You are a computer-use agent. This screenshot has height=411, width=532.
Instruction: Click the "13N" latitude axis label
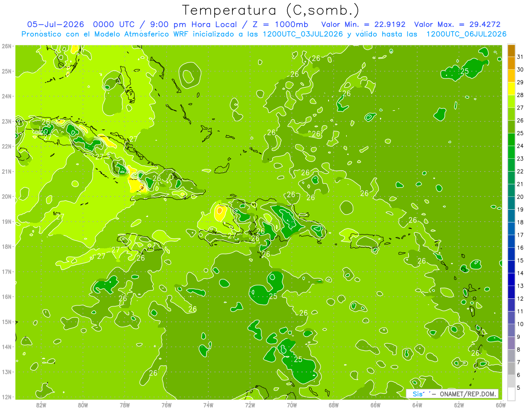7,372
